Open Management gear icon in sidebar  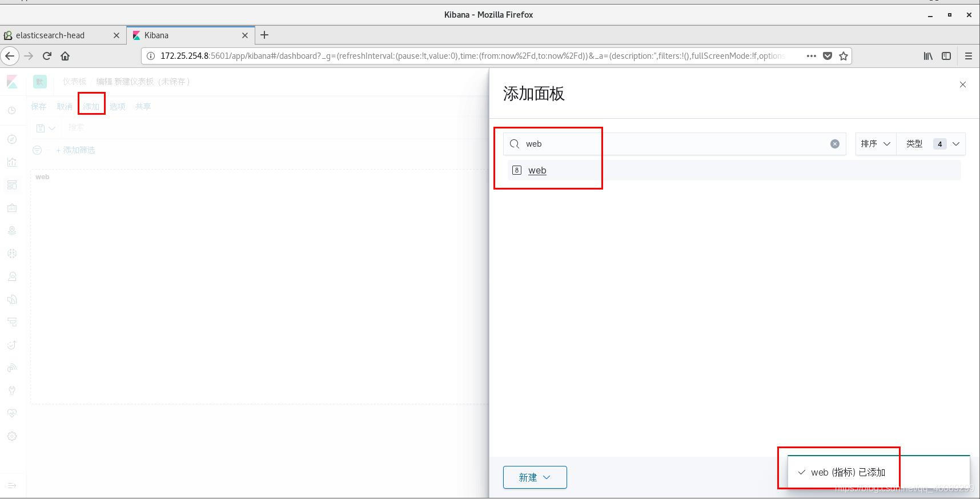pos(12,436)
